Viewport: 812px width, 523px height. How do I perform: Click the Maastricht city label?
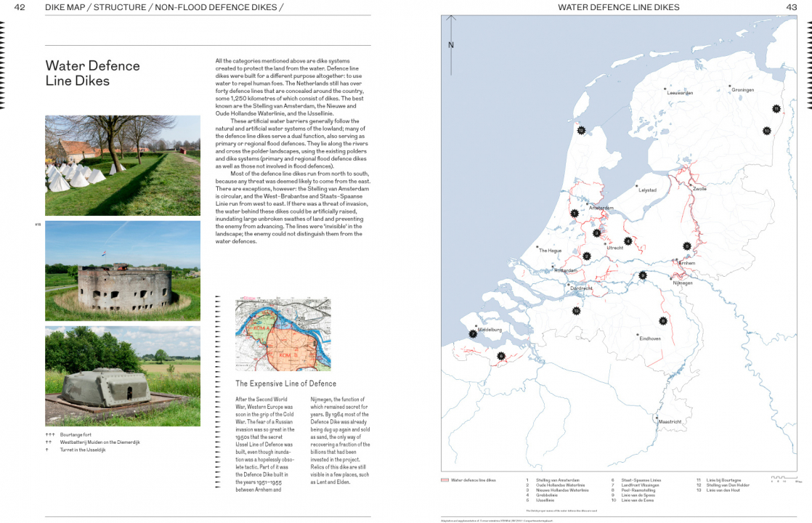pyautogui.click(x=670, y=421)
